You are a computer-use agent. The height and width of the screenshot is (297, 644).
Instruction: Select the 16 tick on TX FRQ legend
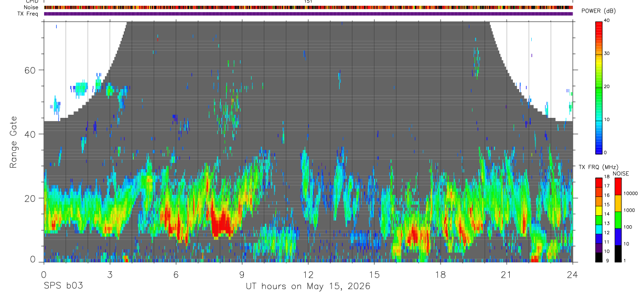click(x=607, y=195)
